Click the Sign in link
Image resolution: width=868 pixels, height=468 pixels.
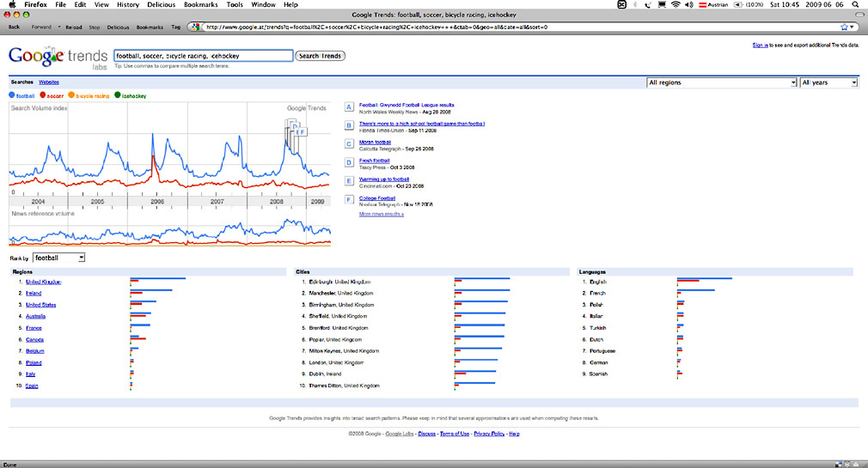pos(760,44)
